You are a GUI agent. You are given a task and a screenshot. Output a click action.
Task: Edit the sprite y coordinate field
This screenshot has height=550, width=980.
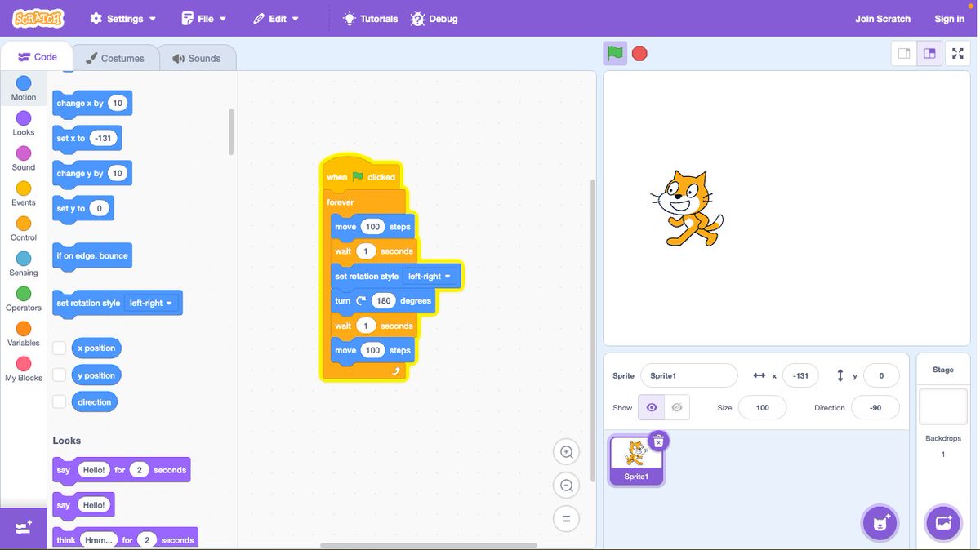881,375
